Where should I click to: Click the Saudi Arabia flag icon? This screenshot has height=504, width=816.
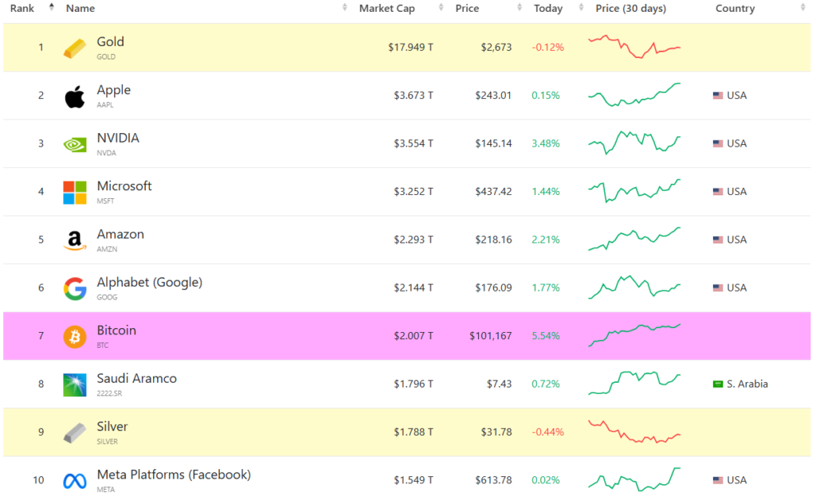[718, 384]
